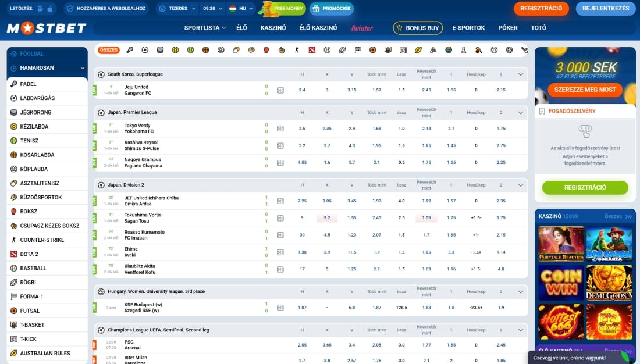Open the Élő Kaszinó menu item
This screenshot has height=364, width=640.
coord(318,28)
